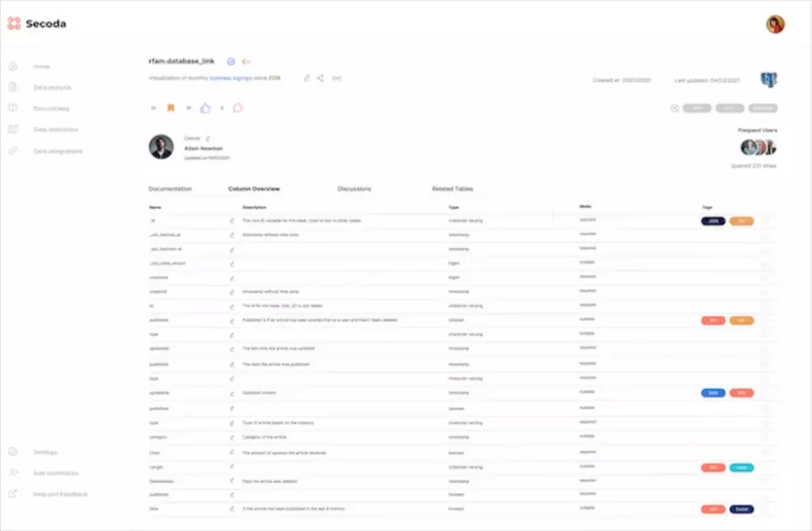The width and height of the screenshot is (812, 531).
Task: Open the Data analysis sidebar icon
Action: 13,87
